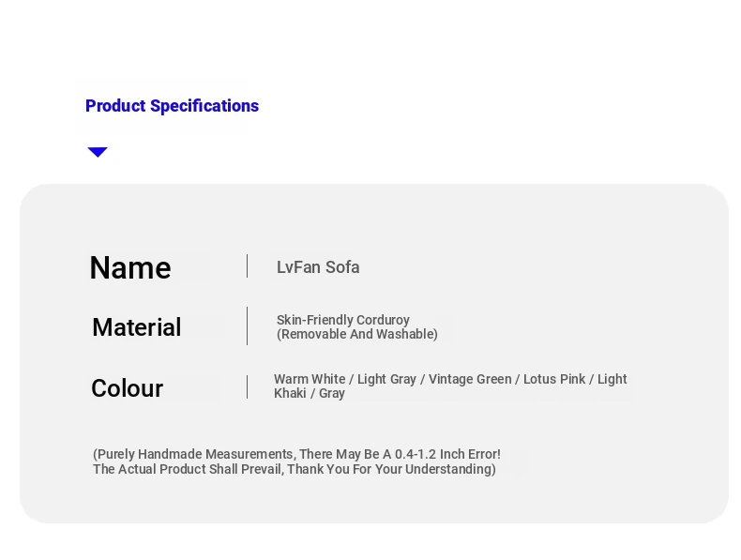Click the vertical divider beside Colour
This screenshot has width=741, height=560.
(248, 387)
